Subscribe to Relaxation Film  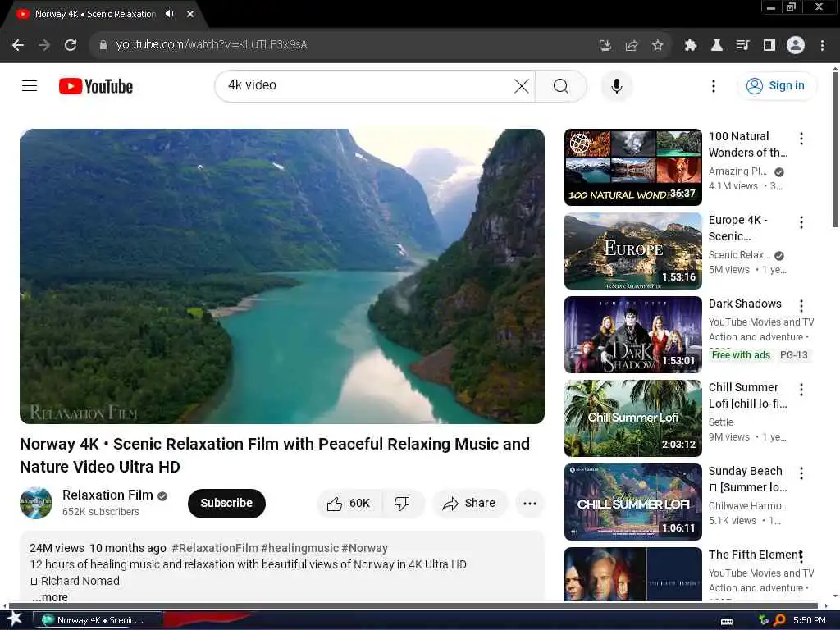(226, 503)
